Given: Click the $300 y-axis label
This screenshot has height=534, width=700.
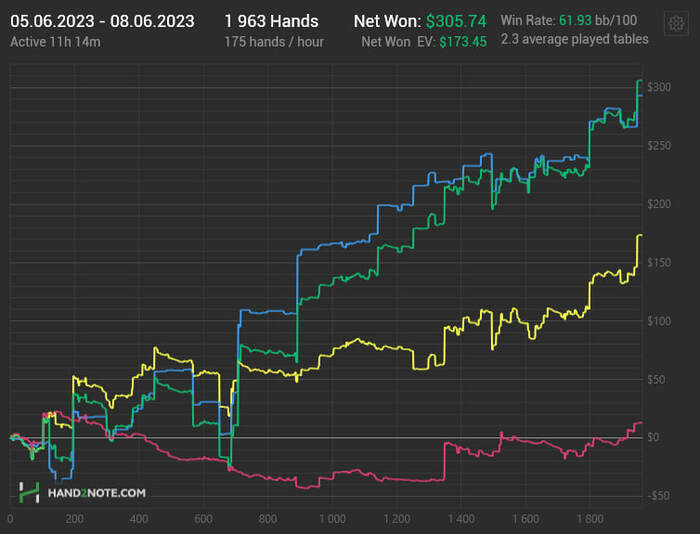Looking at the screenshot, I should click(x=659, y=87).
